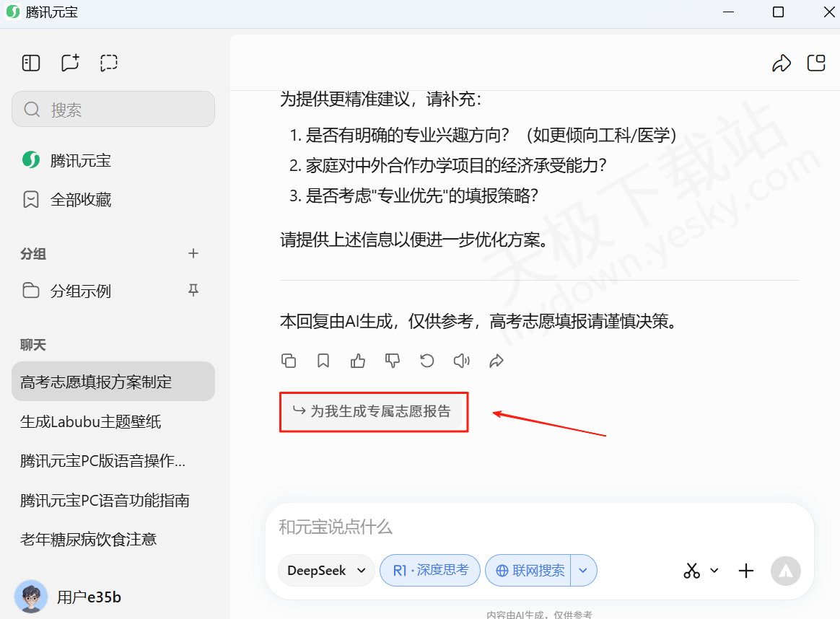The width and height of the screenshot is (840, 619).
Task: Copy the AI response text
Action: pos(289,361)
